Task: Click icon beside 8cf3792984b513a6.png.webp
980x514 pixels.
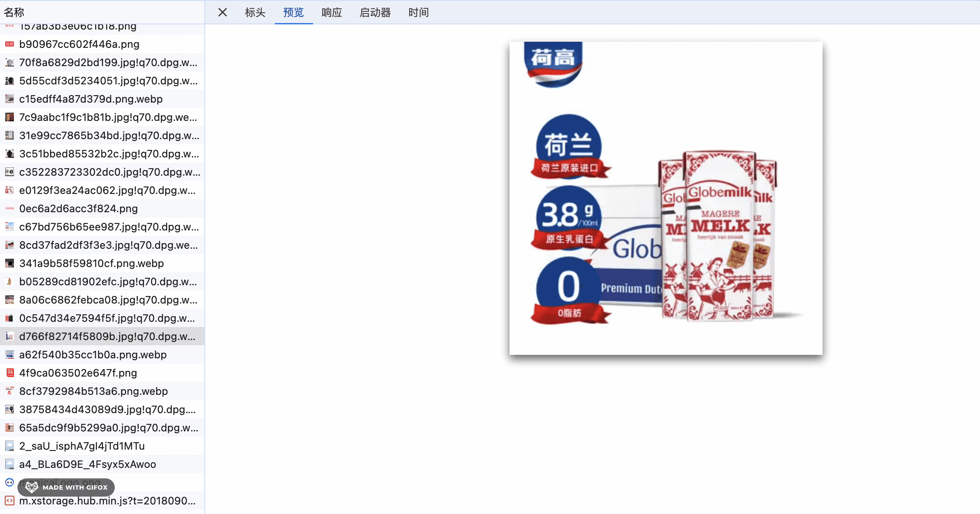Action: tap(10, 391)
